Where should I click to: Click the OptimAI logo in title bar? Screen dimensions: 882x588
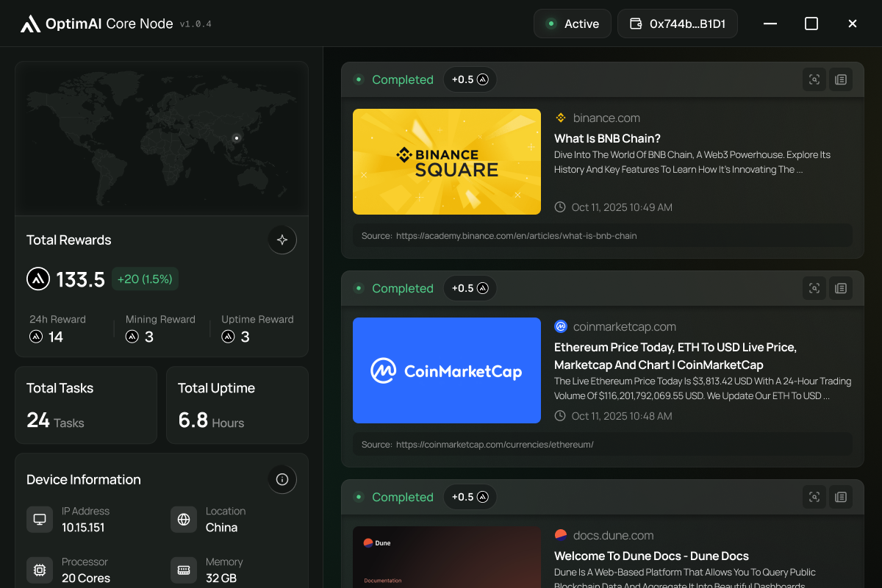[x=30, y=24]
